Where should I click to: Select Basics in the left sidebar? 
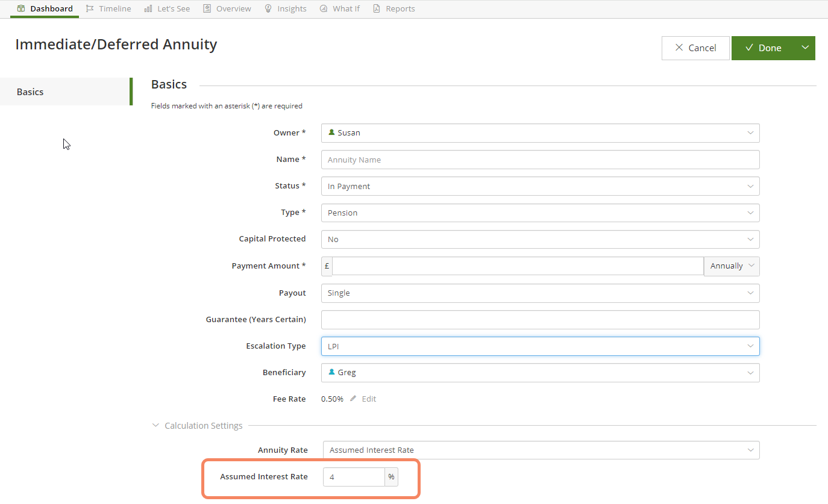(65, 92)
